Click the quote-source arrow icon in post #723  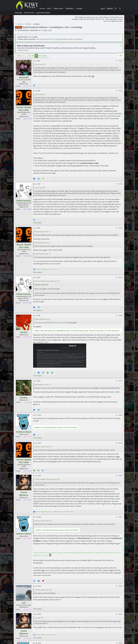pyautogui.click(x=45, y=188)
